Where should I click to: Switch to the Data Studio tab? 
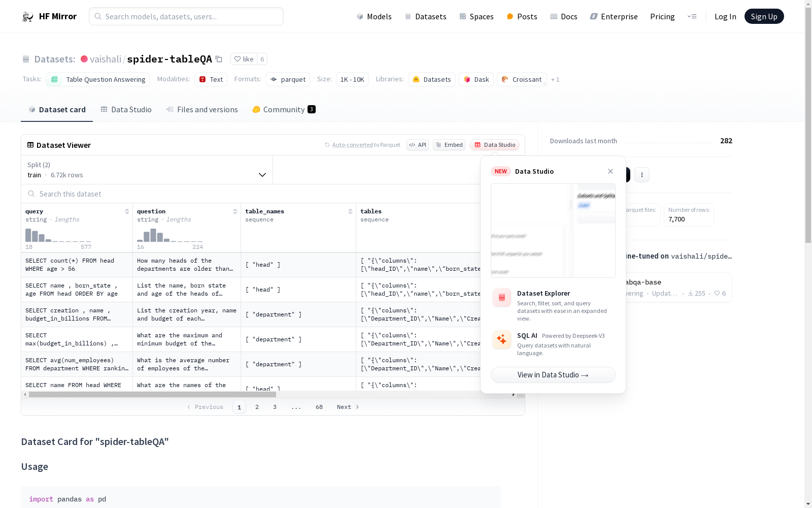[126, 109]
